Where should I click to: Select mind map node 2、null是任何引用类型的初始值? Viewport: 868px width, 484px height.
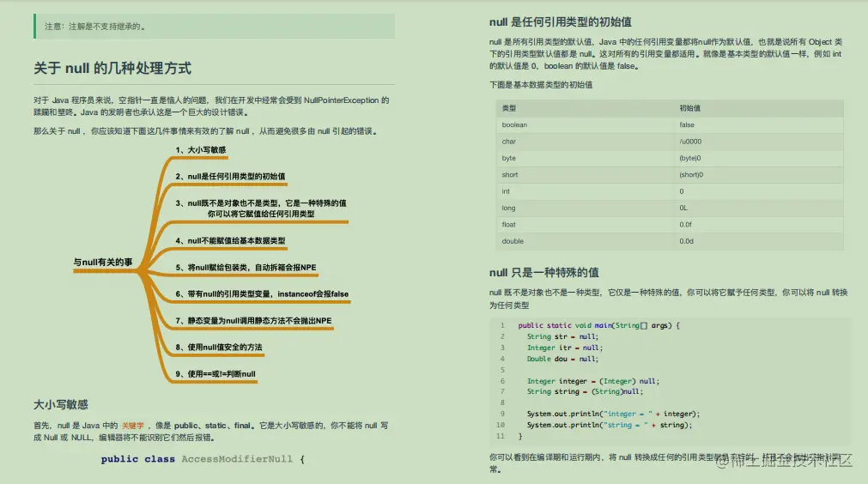pyautogui.click(x=230, y=177)
